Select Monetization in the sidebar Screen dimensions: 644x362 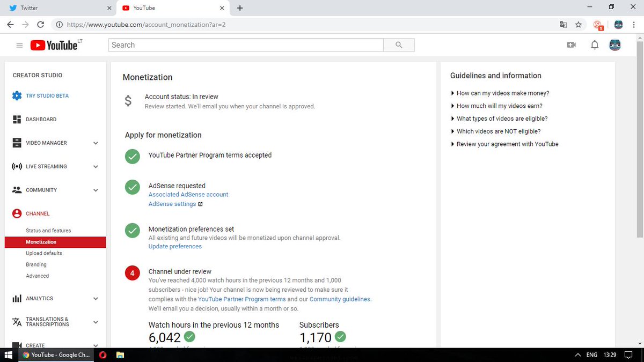[x=55, y=242]
